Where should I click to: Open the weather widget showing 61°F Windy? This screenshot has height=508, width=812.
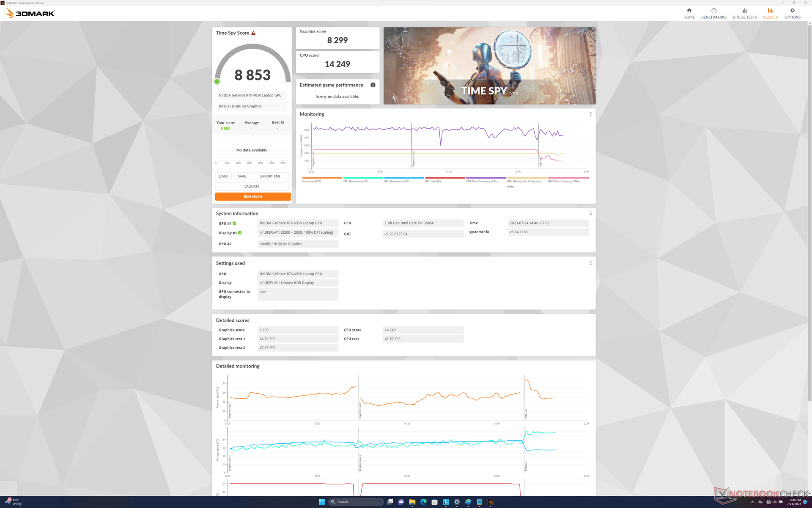pyautogui.click(x=13, y=502)
